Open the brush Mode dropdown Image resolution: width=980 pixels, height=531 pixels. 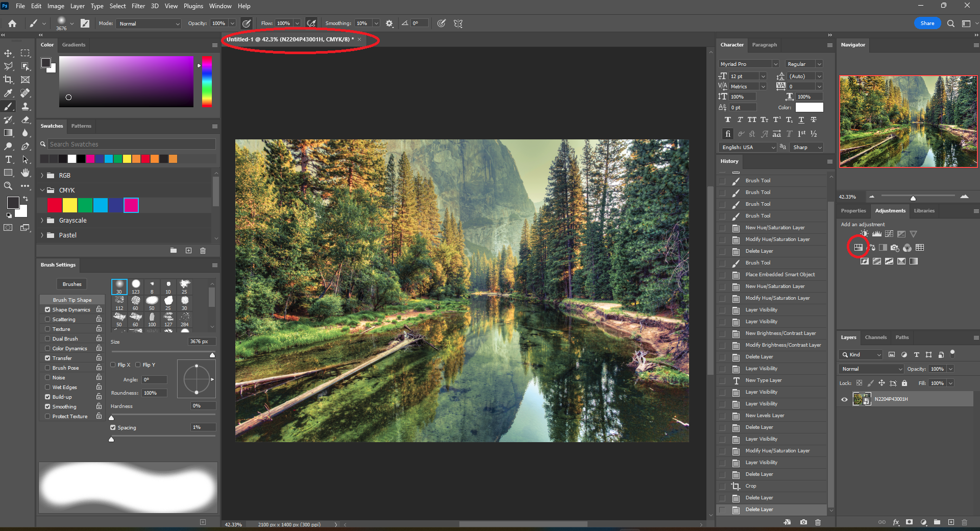click(149, 24)
